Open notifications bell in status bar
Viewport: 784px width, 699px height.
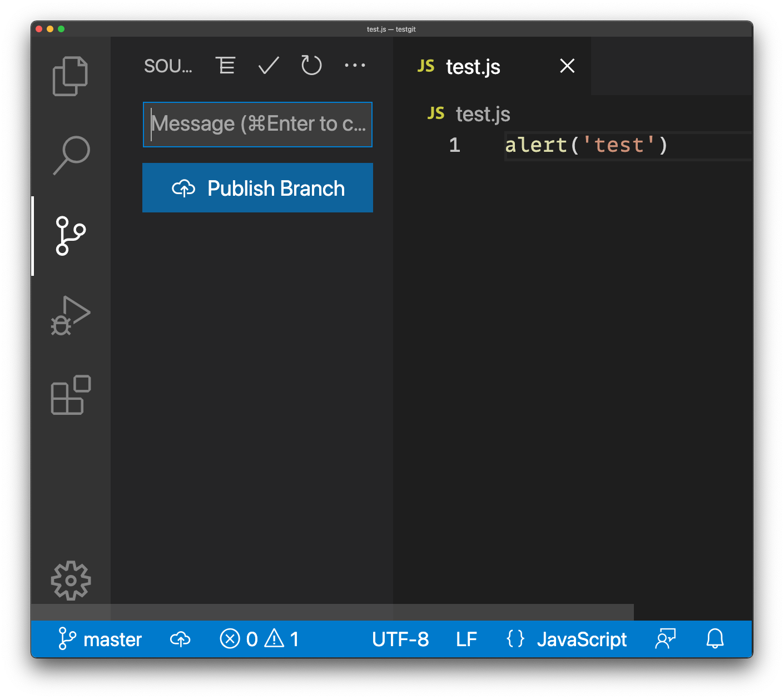click(x=715, y=639)
